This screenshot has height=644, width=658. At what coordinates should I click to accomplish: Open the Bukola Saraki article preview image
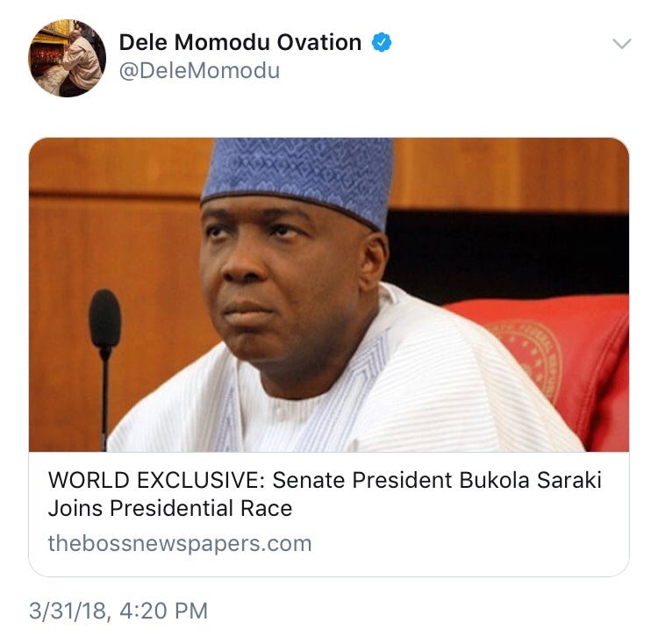click(x=329, y=295)
